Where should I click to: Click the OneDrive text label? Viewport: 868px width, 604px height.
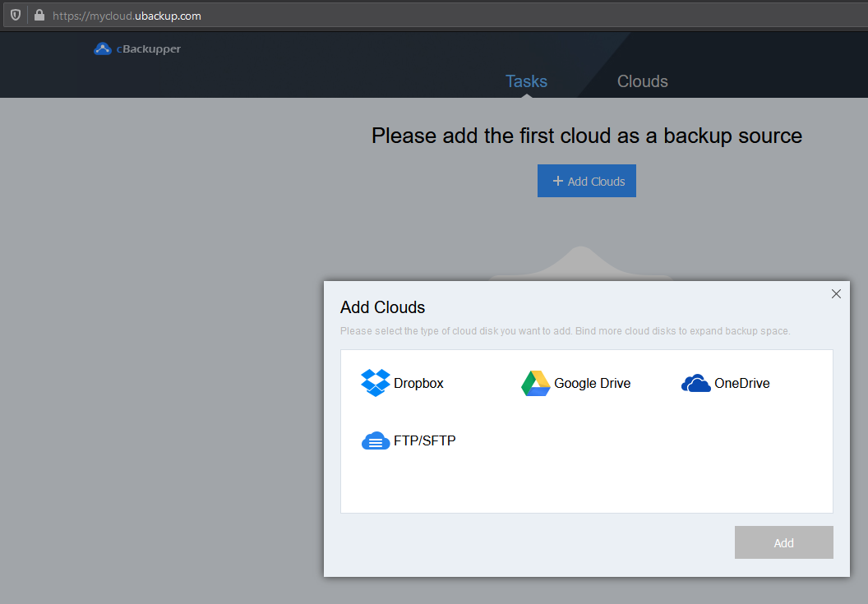(741, 384)
